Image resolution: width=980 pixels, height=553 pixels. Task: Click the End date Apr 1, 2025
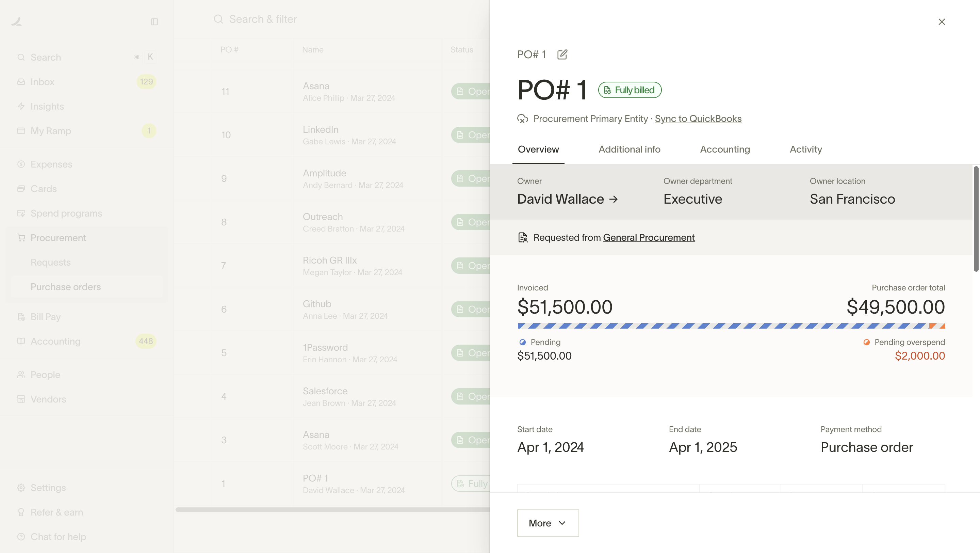[x=703, y=447]
